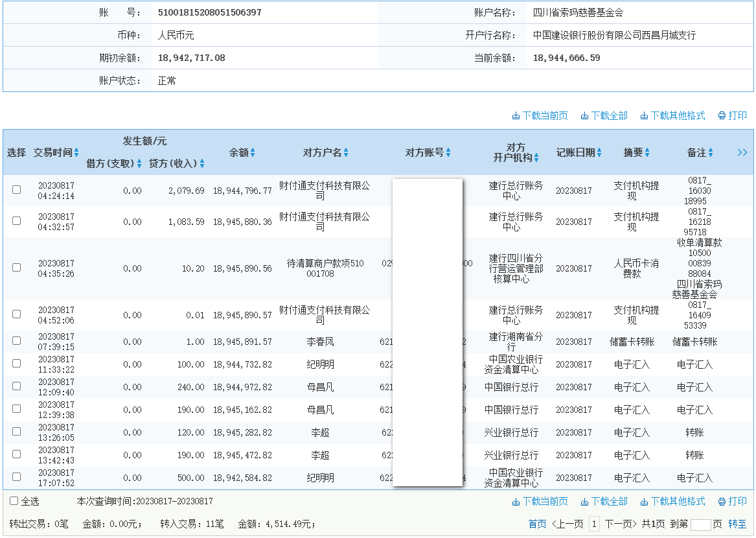Click current page number 1 box
The width and height of the screenshot is (756, 538).
[595, 524]
